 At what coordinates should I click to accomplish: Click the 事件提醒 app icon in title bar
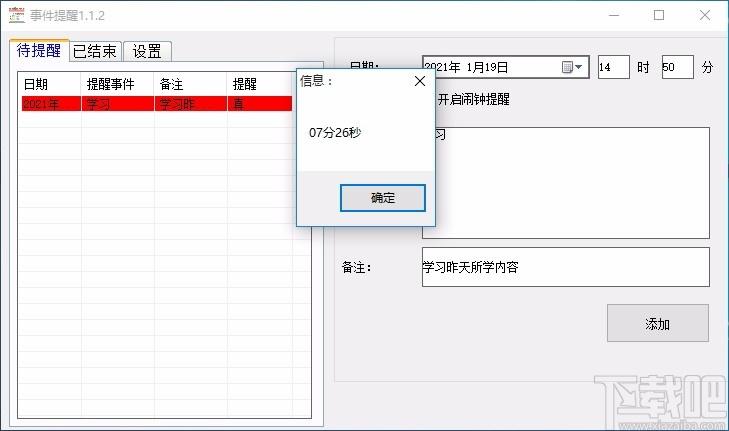(17, 15)
